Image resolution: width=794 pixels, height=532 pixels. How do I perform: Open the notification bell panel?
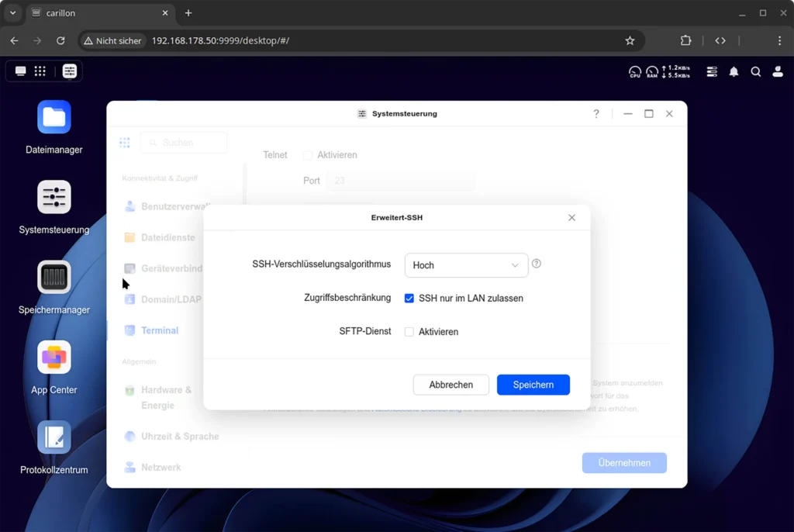[x=734, y=71]
